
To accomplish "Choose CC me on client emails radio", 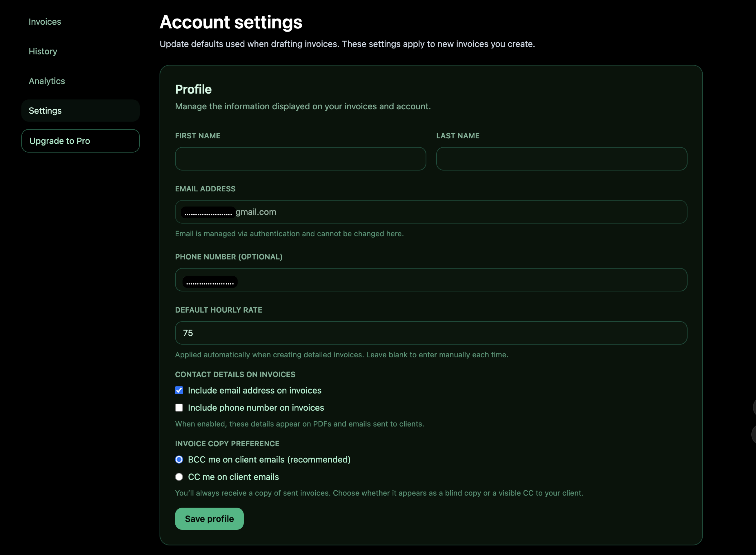I will pos(179,477).
